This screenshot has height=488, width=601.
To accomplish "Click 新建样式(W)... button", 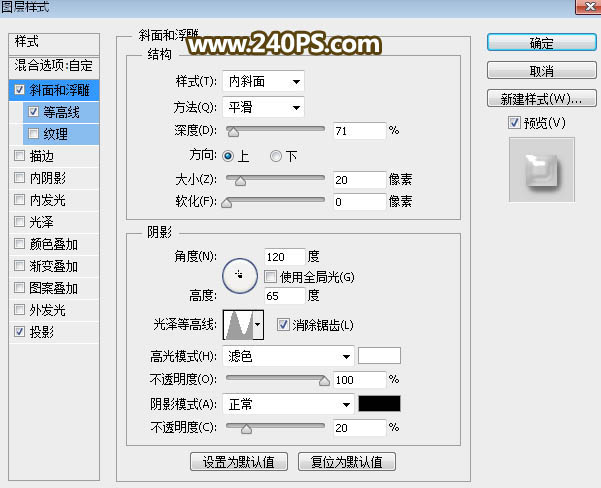I will click(x=542, y=99).
